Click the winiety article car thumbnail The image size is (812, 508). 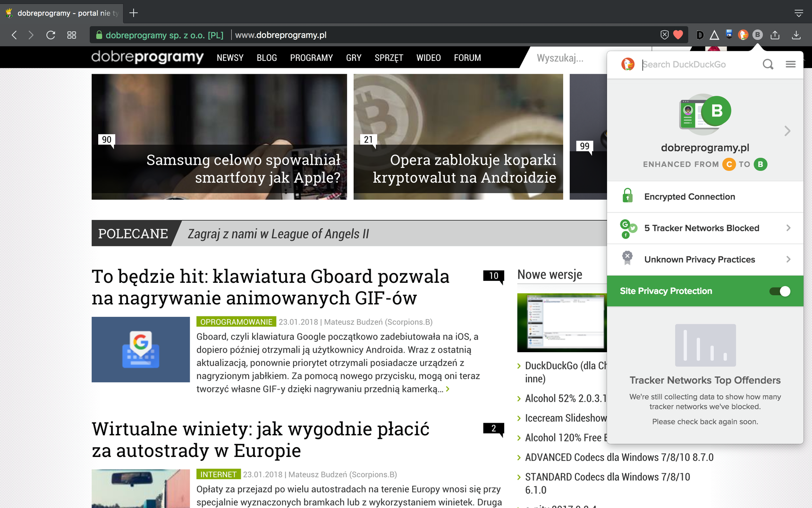(141, 489)
